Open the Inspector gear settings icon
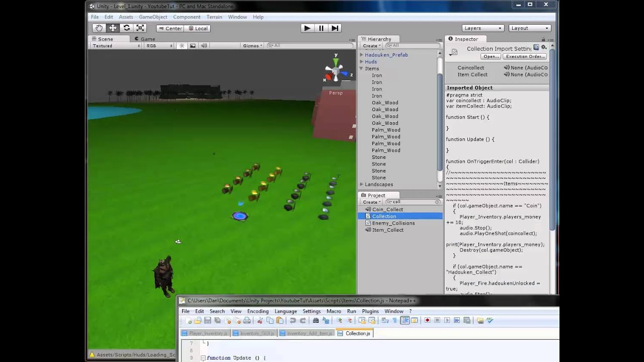 click(543, 48)
